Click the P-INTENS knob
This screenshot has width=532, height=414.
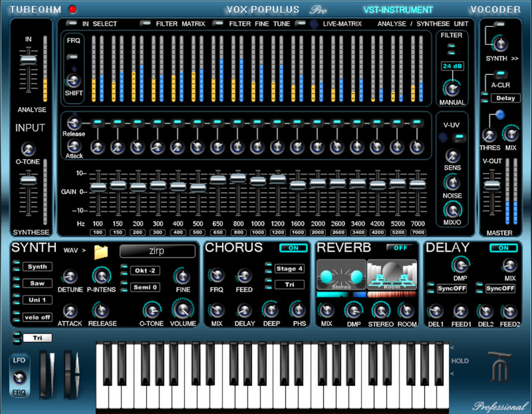coord(101,276)
